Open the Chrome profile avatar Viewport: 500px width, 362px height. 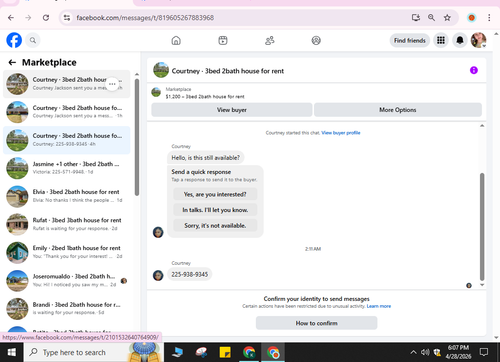(471, 18)
